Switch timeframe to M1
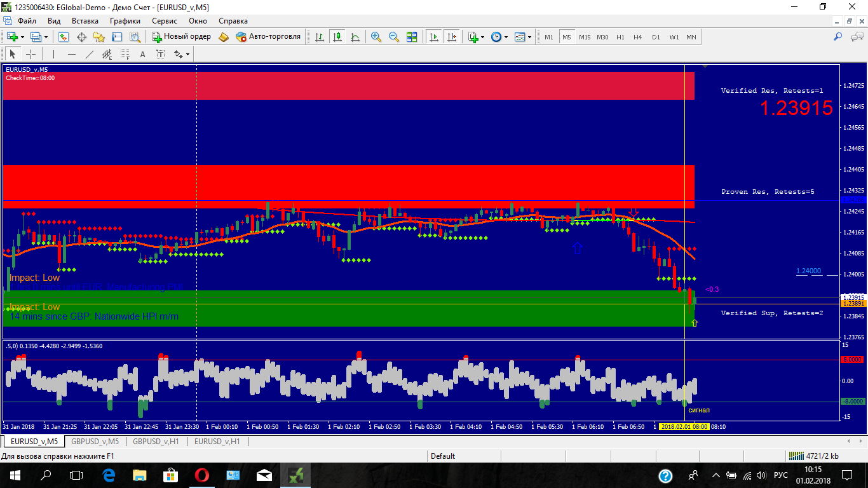The image size is (868, 488). [x=549, y=37]
